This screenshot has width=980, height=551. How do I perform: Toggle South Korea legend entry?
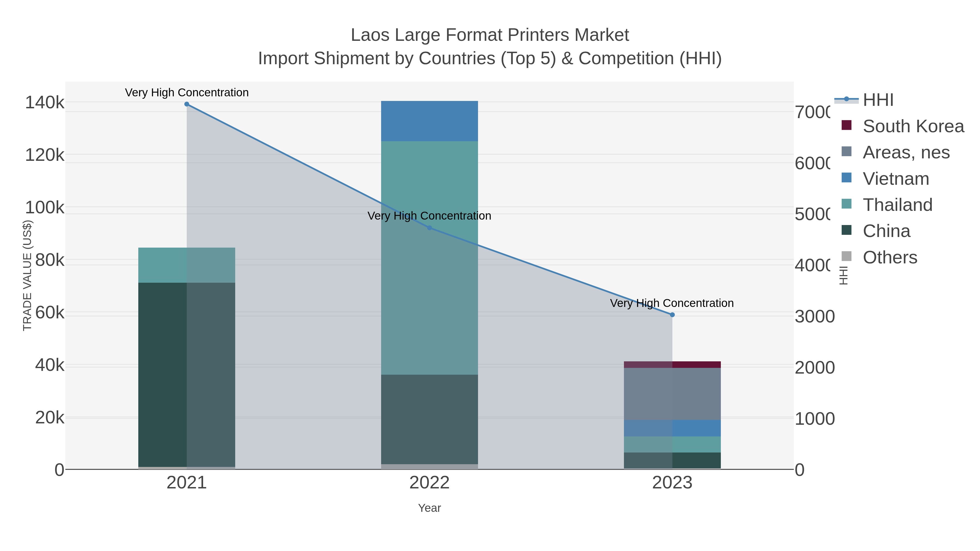coord(902,126)
